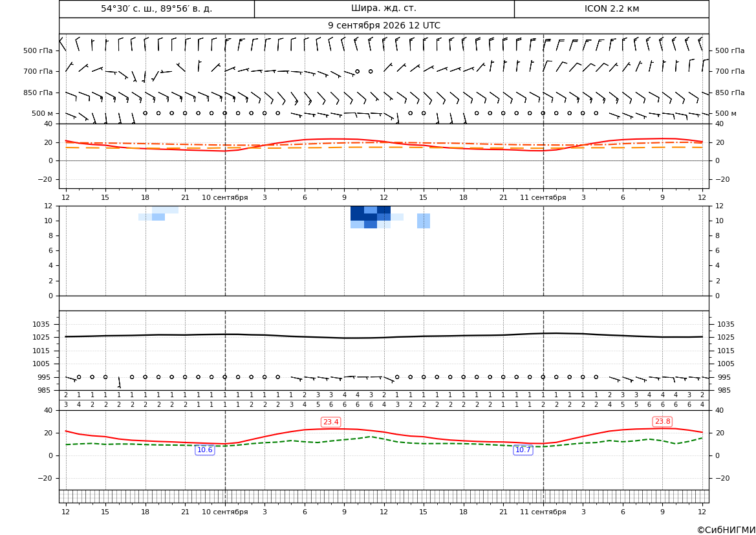Click the date header 9 сентября 2026 12 UTC
Viewport: 756px width, 535px height.
pos(383,26)
